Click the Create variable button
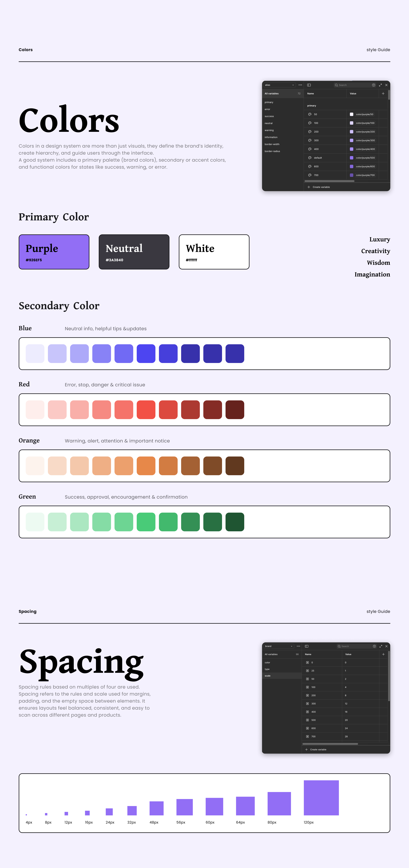Screen dimensions: 409x868 321,187
